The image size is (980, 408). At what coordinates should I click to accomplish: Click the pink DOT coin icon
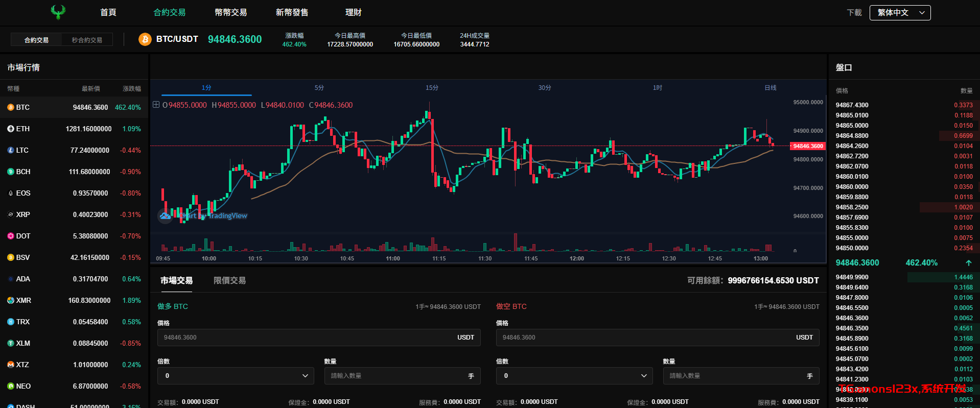click(x=11, y=236)
